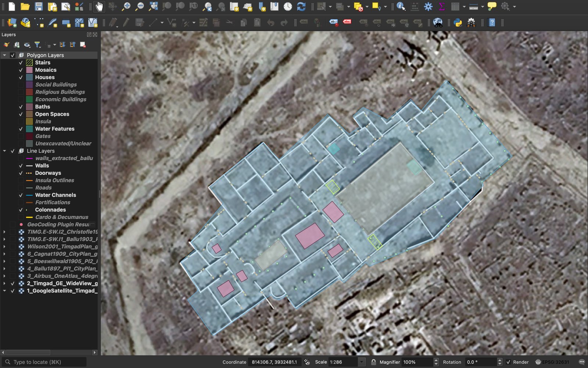Refresh the map canvas
The height and width of the screenshot is (368, 588).
(301, 6)
